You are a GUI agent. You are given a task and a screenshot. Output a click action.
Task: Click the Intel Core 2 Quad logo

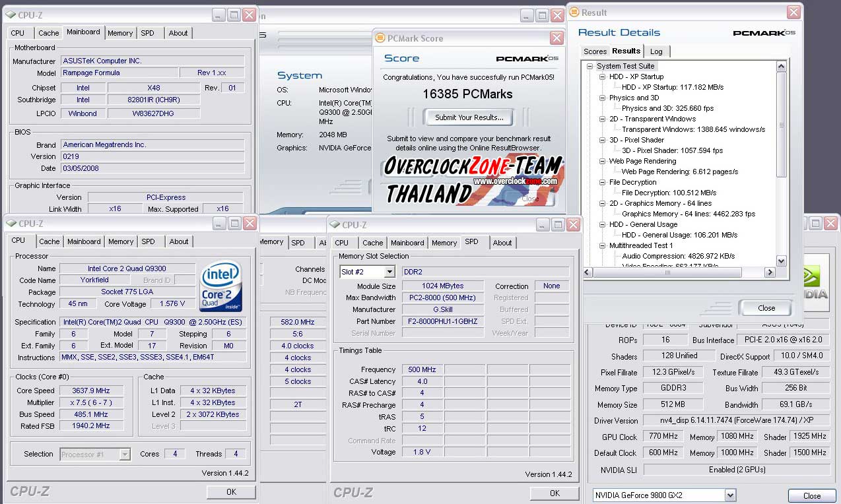[221, 287]
